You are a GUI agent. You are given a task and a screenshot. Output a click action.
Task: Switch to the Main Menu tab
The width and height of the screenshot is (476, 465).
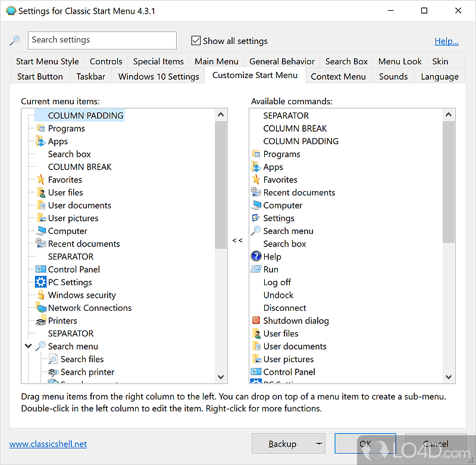tap(217, 61)
